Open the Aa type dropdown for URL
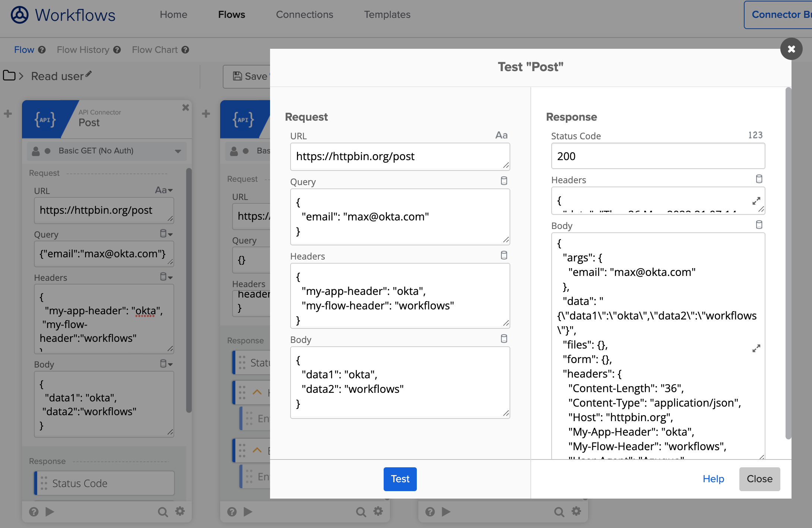The image size is (812, 528). point(164,190)
